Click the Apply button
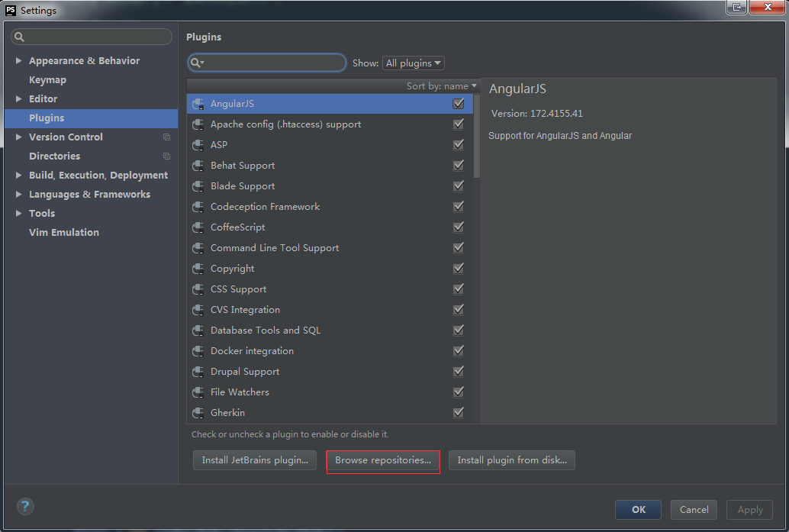 point(750,510)
